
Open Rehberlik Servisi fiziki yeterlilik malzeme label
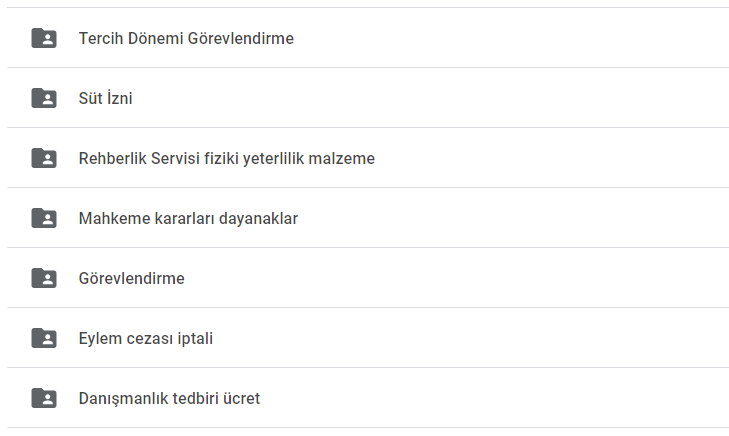pyautogui.click(x=226, y=159)
